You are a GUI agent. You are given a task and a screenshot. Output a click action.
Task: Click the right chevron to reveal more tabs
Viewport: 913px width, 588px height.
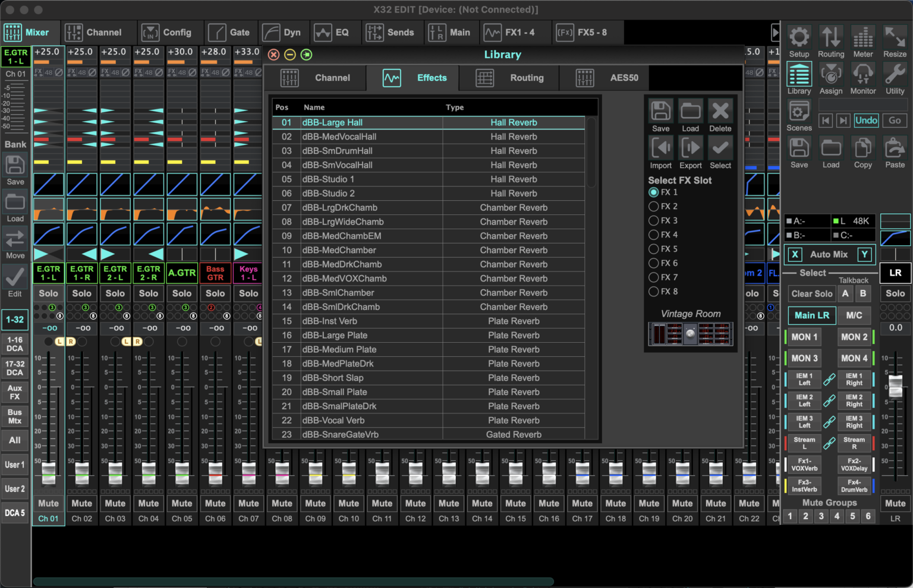(x=776, y=33)
